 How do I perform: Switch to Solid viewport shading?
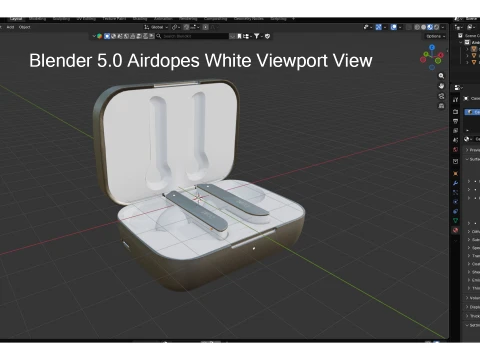(x=423, y=27)
